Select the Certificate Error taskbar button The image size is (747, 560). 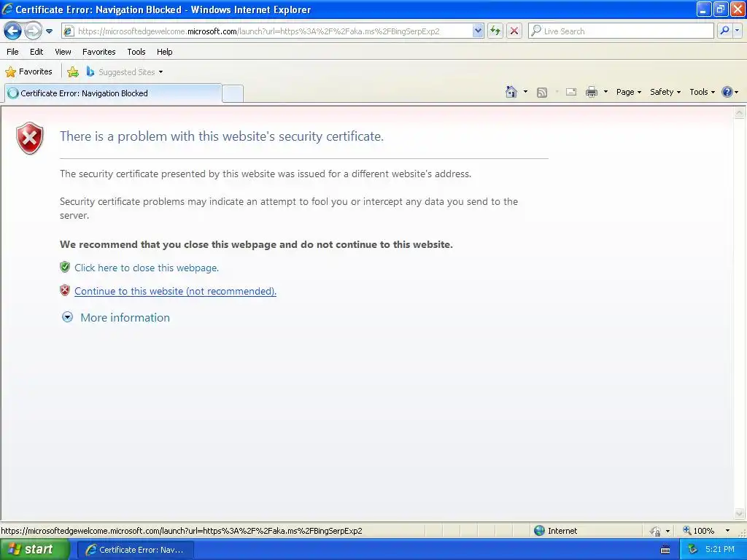click(x=135, y=550)
